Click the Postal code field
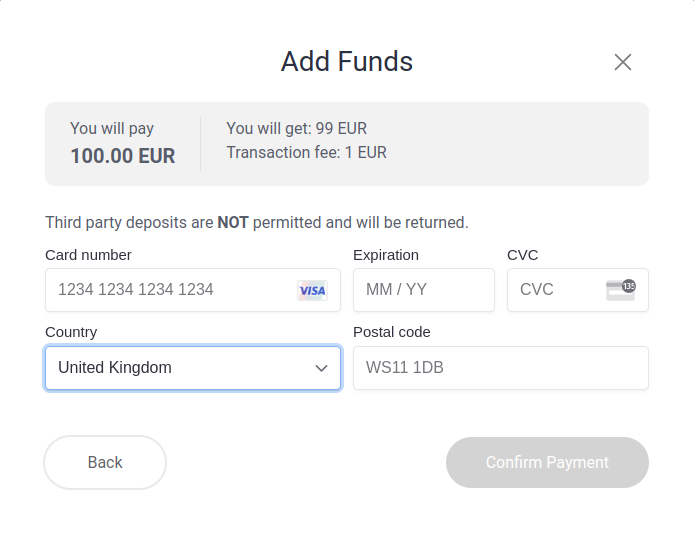 pos(501,368)
